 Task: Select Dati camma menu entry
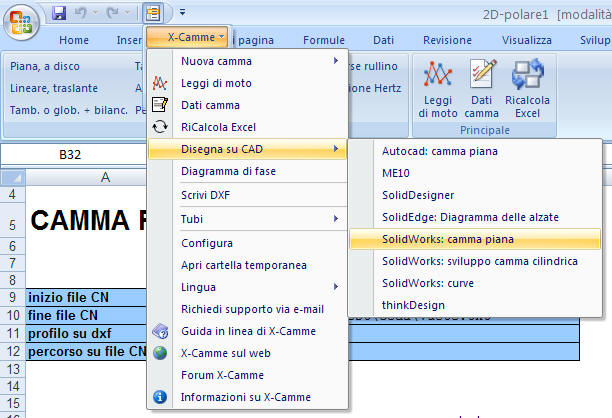point(248,105)
